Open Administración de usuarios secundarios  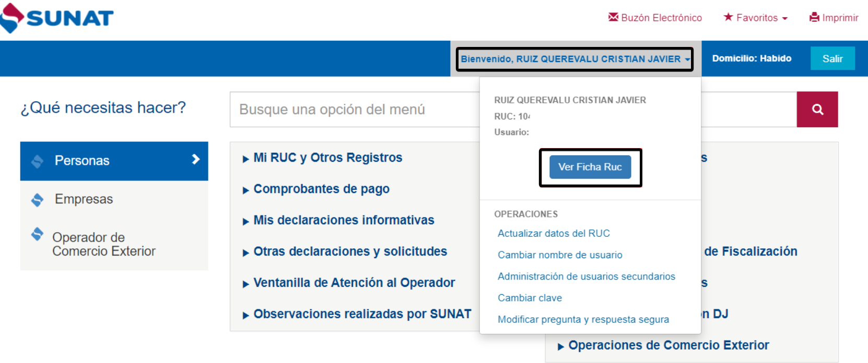point(587,276)
